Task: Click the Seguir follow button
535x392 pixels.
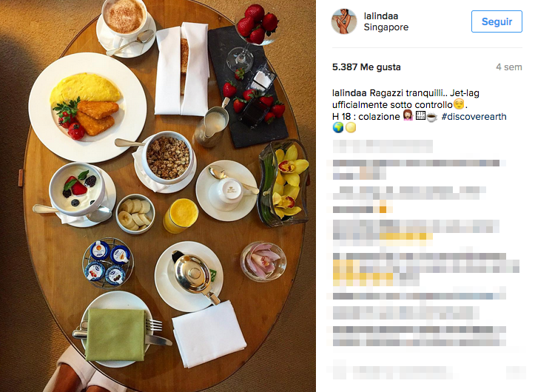Action: 497,21
